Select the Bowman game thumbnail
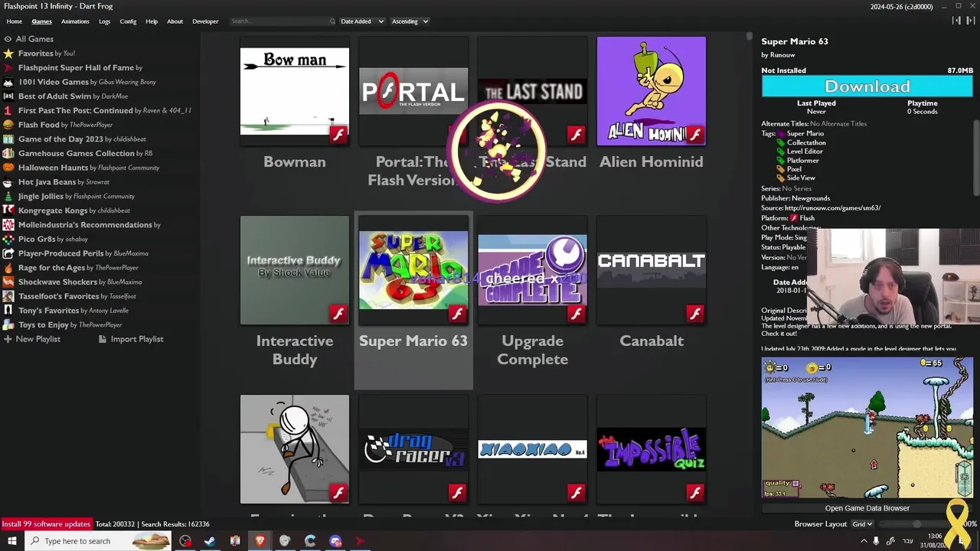This screenshot has height=551, width=980. [295, 91]
